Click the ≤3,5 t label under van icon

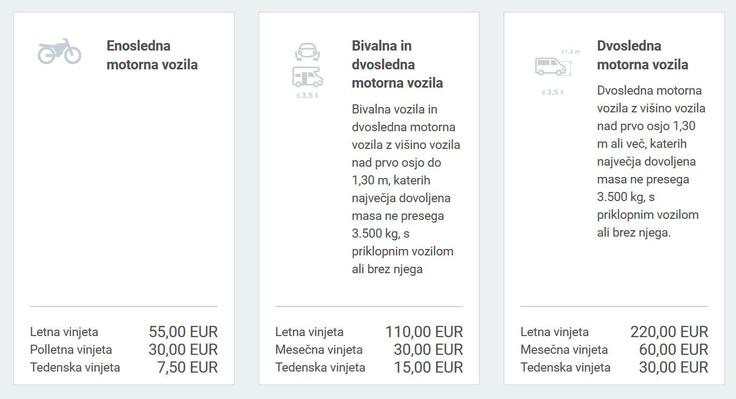tap(552, 92)
